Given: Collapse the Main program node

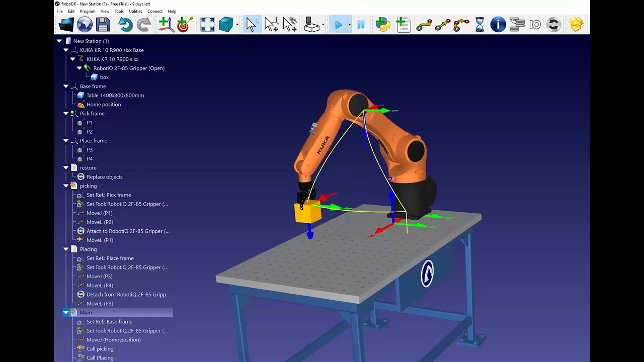Looking at the screenshot, I should 66,313.
